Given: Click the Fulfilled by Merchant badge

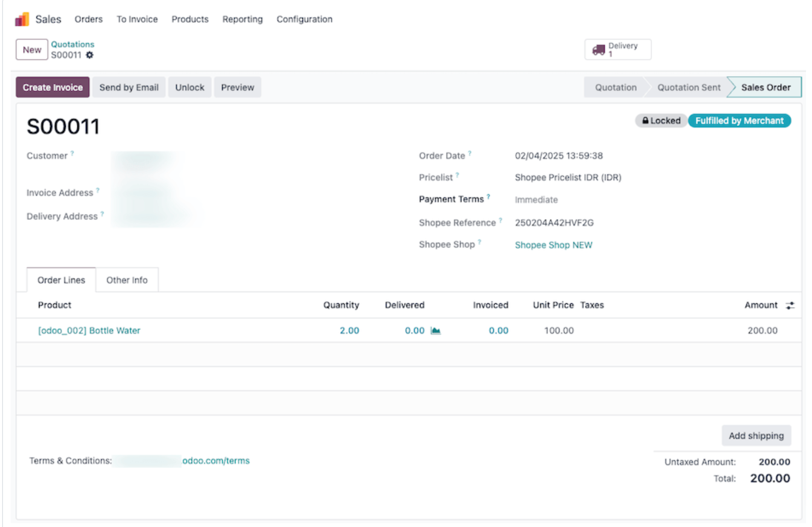Looking at the screenshot, I should [740, 121].
